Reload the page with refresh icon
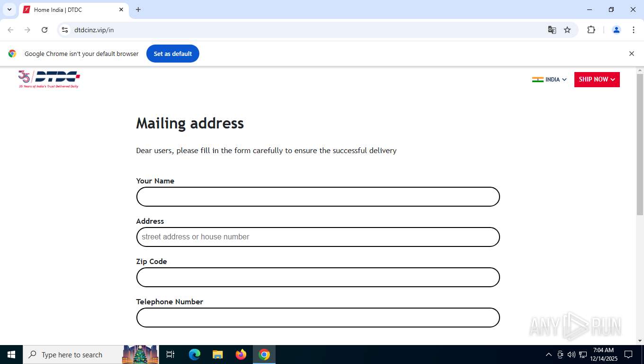 (x=45, y=30)
